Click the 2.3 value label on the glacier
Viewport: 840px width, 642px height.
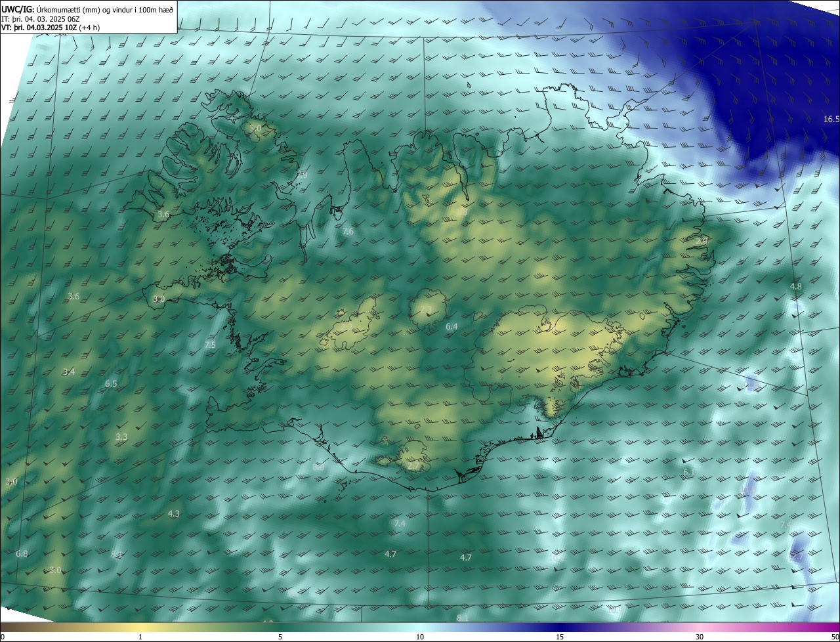point(426,310)
